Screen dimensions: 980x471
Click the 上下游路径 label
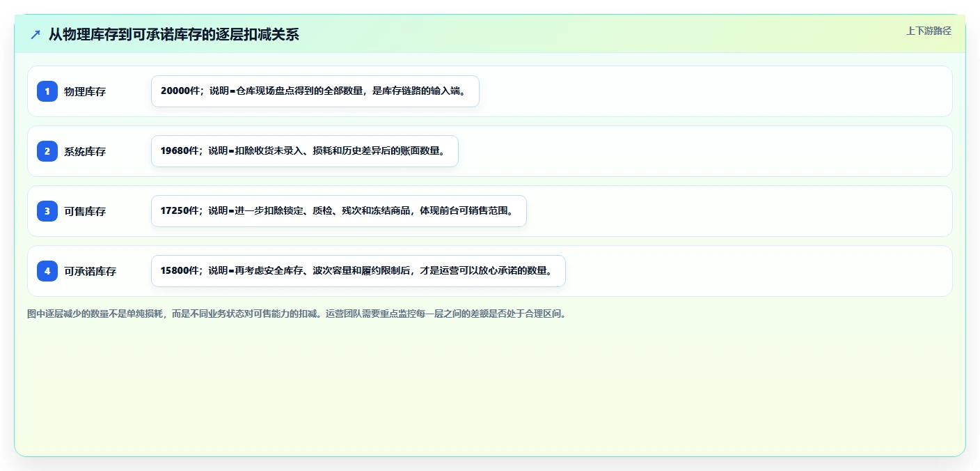[928, 31]
